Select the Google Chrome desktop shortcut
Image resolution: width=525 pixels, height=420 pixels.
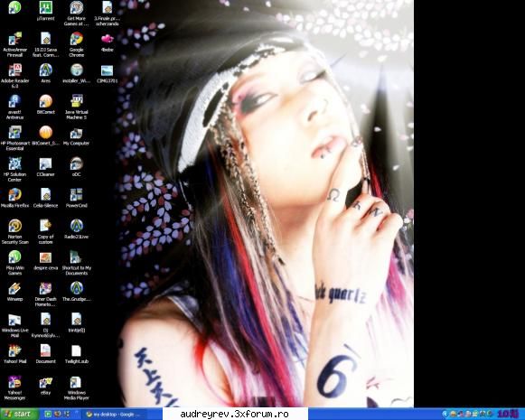[76, 44]
